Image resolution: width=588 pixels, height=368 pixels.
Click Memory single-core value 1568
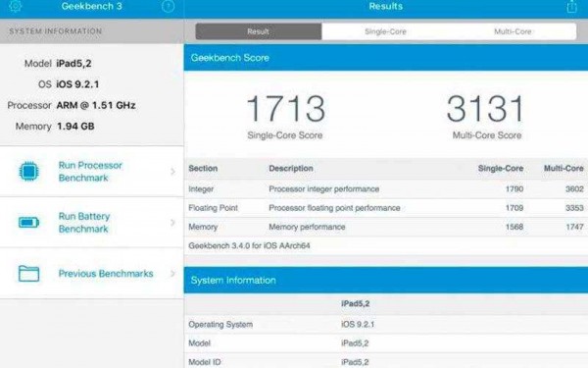(x=514, y=227)
